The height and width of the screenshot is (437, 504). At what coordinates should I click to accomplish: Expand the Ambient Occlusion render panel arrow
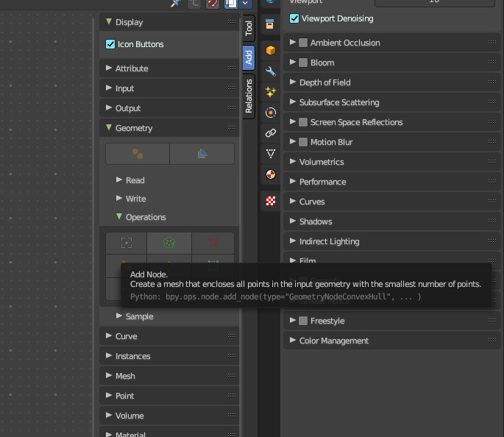click(293, 43)
